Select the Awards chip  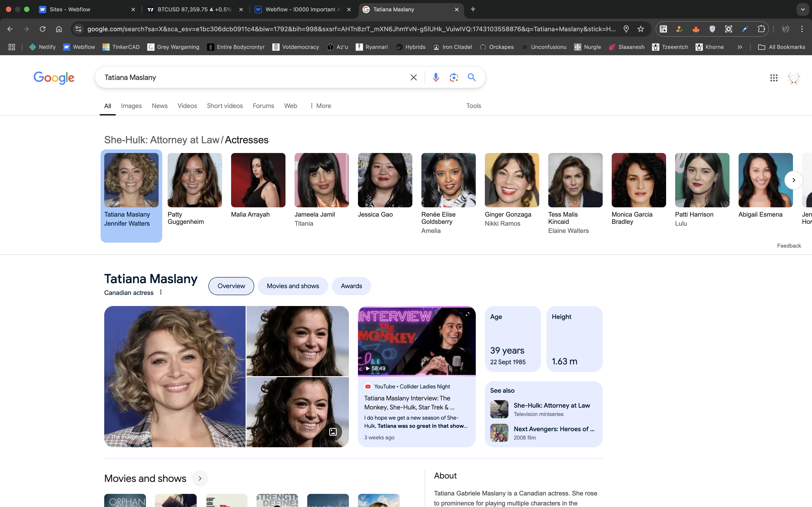click(351, 286)
